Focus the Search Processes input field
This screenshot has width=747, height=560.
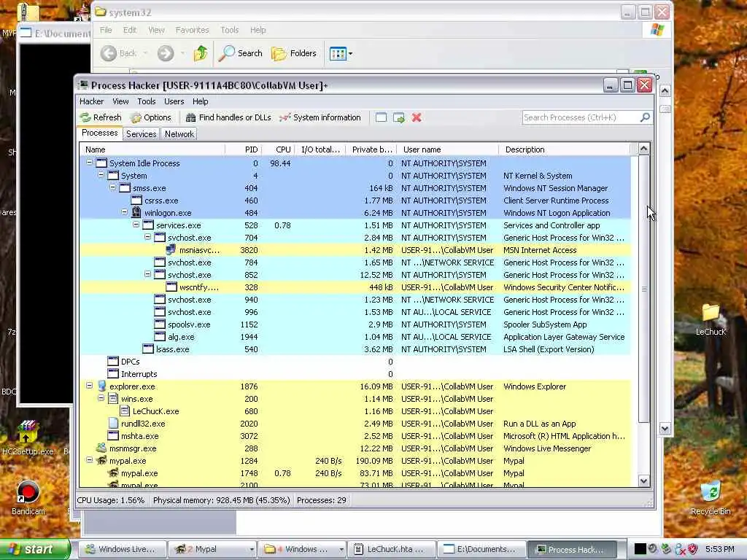click(580, 117)
